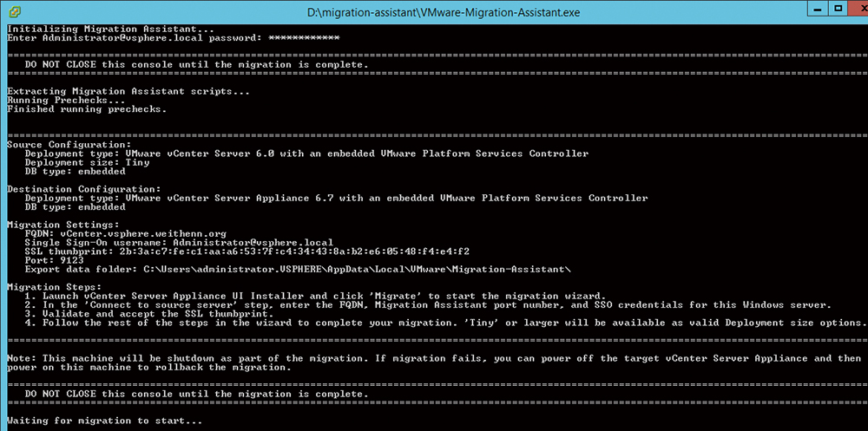Click the vCenter Server 6.0 deployment type line
Screen dimensions: 868x431
306,153
